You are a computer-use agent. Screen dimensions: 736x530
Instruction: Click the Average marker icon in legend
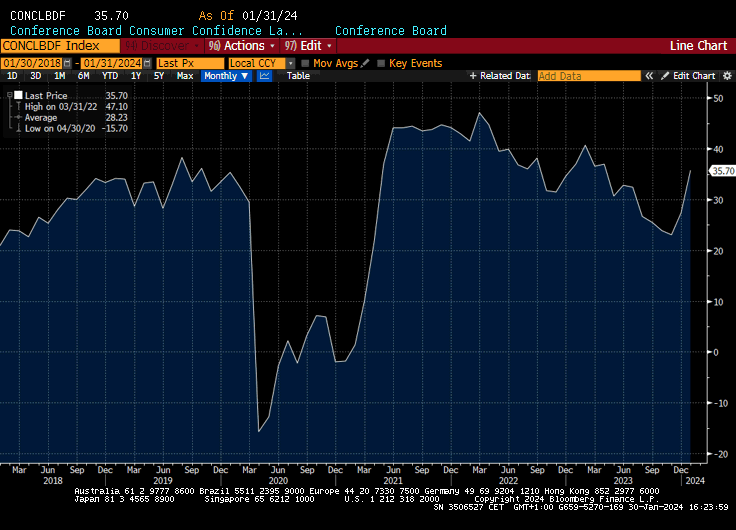tap(18, 117)
